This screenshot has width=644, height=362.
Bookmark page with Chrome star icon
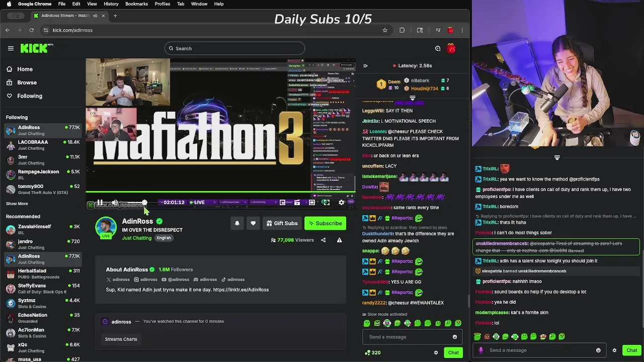pyautogui.click(x=385, y=30)
